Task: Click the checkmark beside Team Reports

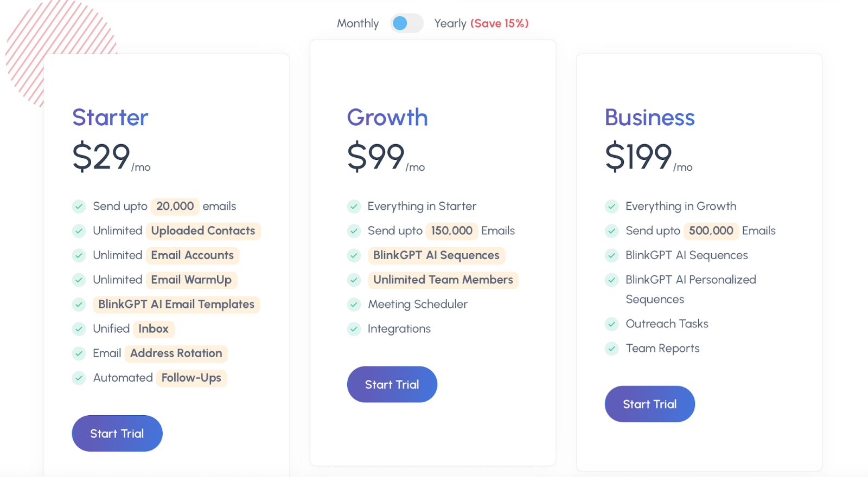Action: tap(611, 349)
